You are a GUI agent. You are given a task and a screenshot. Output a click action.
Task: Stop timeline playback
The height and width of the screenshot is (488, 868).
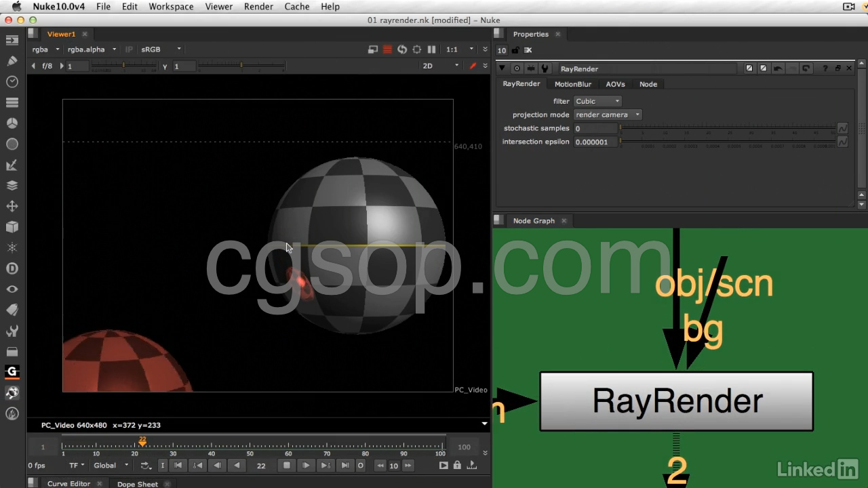pos(287,466)
